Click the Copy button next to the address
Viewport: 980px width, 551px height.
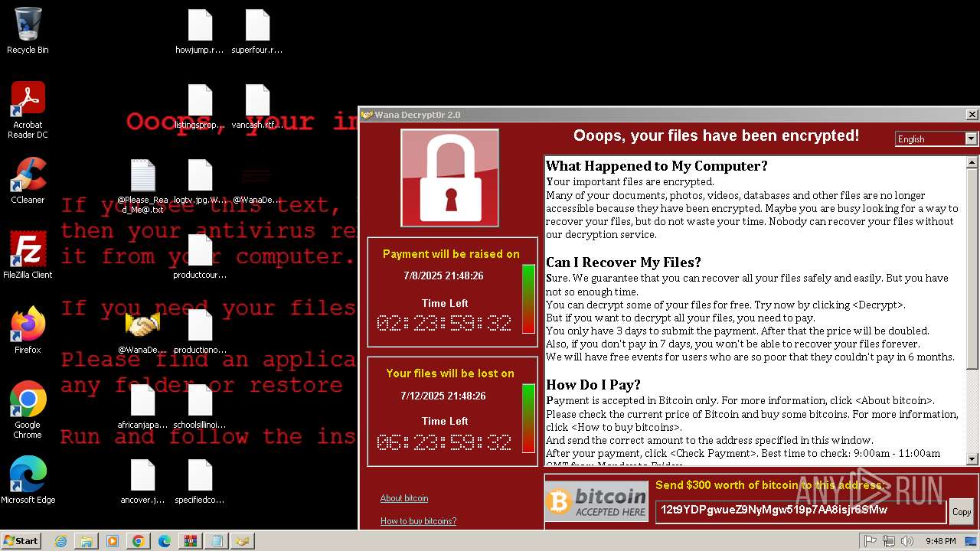(962, 512)
